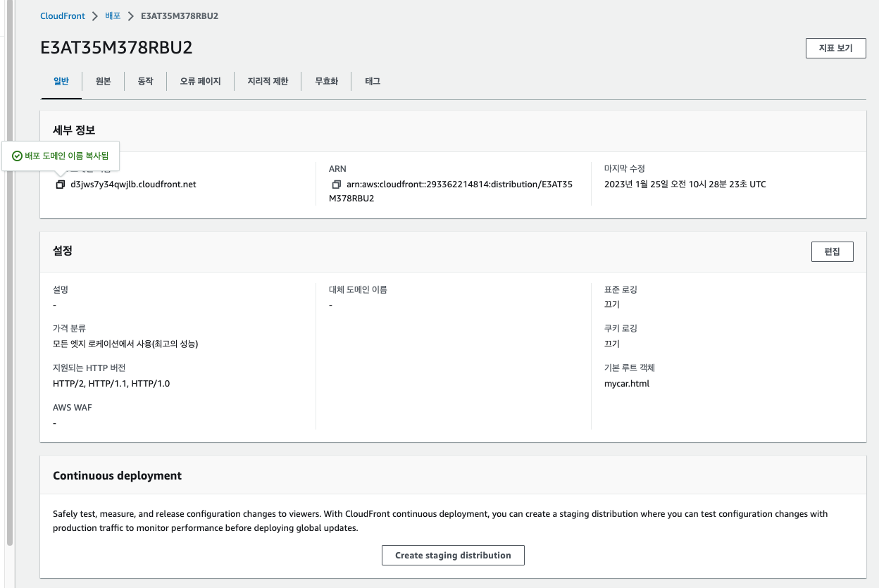Switch to the 무효화 tab
Viewport: 879px width, 588px height.
click(x=326, y=82)
